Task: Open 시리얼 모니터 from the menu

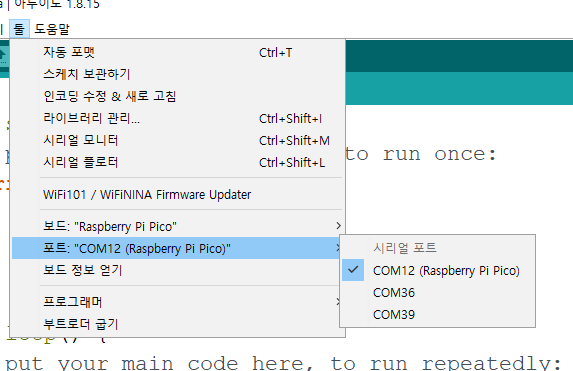Action: [178, 140]
